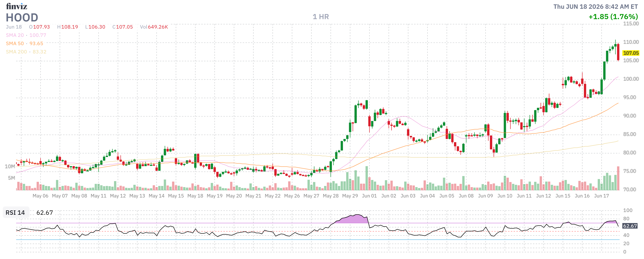Click the open price value 107.93
Screen dimensions: 644x259
41,27
